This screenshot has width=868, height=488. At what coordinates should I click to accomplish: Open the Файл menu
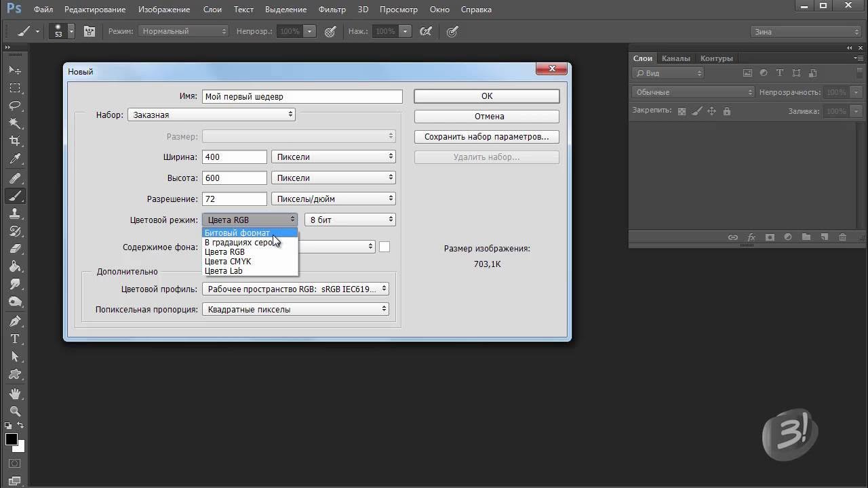[43, 9]
